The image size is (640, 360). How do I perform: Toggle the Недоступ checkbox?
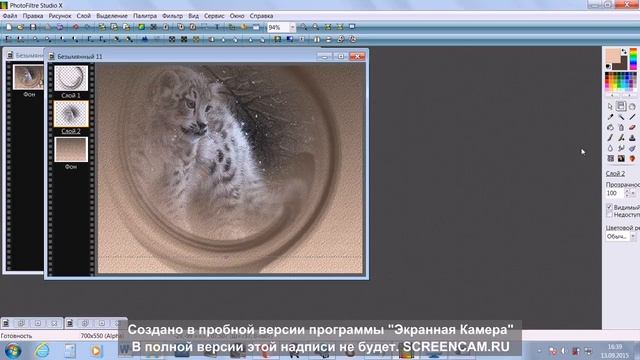610,214
